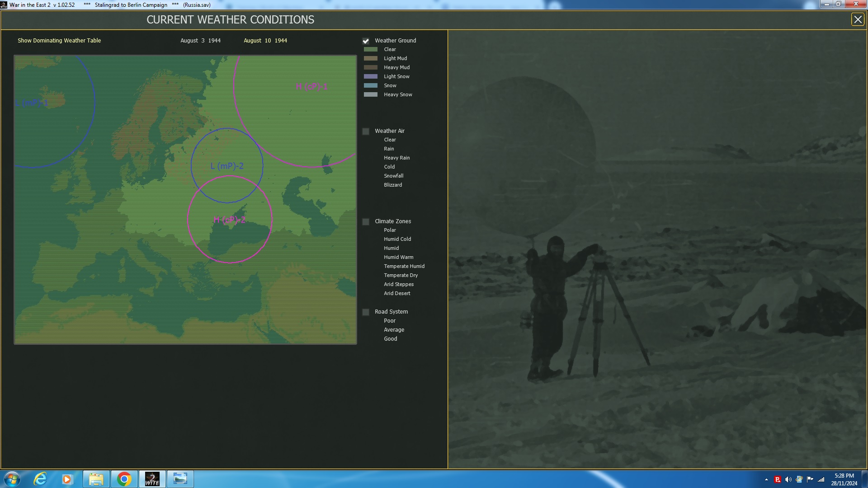Click the War in the East title icon

[x=4, y=5]
